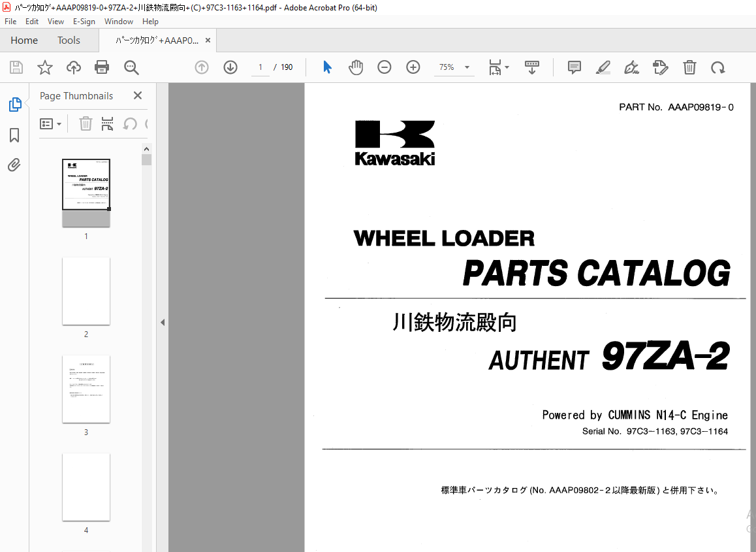Viewport: 756px width, 552px height.
Task: Open thumbnails panel options dropdown
Action: click(51, 124)
